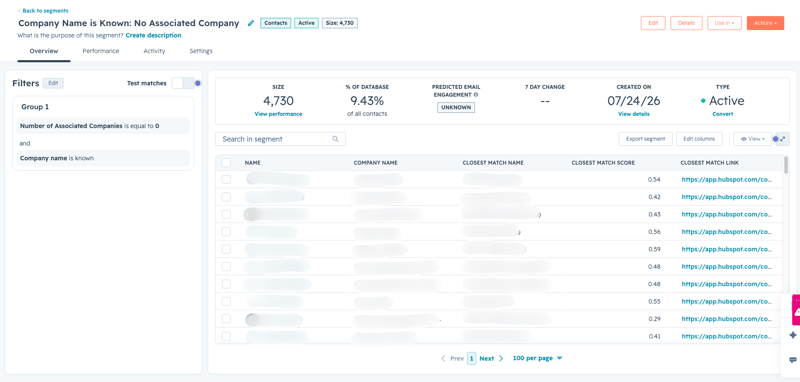Click the Contacts tag badge
The width and height of the screenshot is (800, 382).
click(276, 23)
